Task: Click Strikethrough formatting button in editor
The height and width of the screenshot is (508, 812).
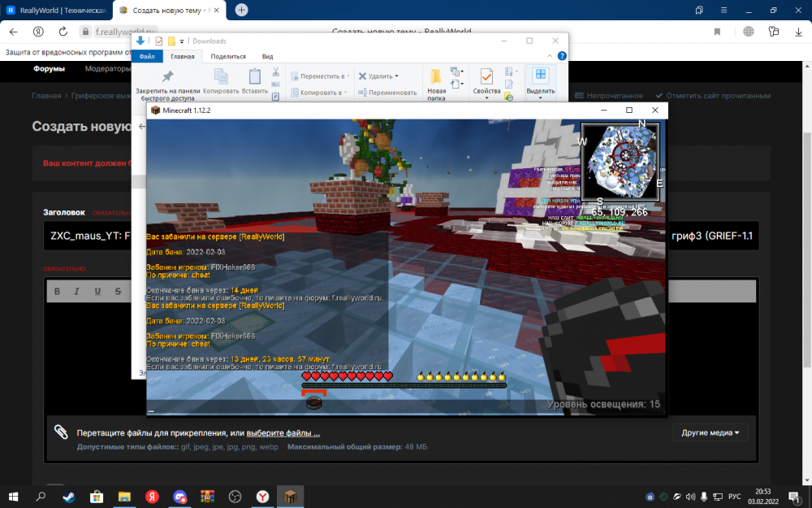Action: [118, 291]
